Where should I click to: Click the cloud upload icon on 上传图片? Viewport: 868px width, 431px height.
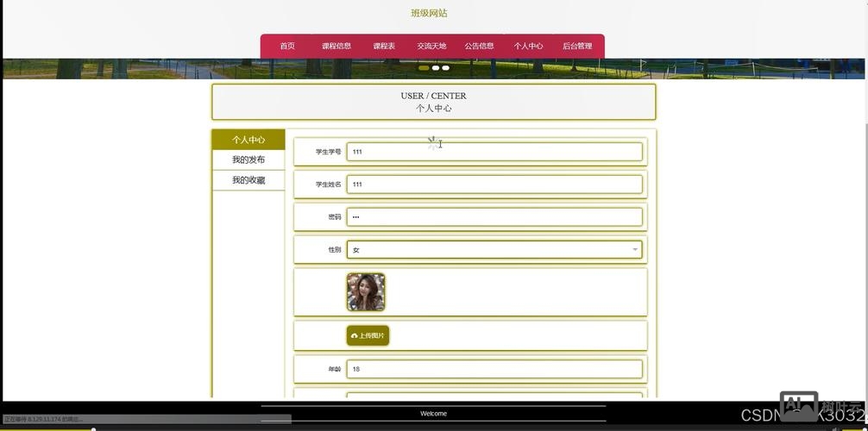[x=354, y=336]
